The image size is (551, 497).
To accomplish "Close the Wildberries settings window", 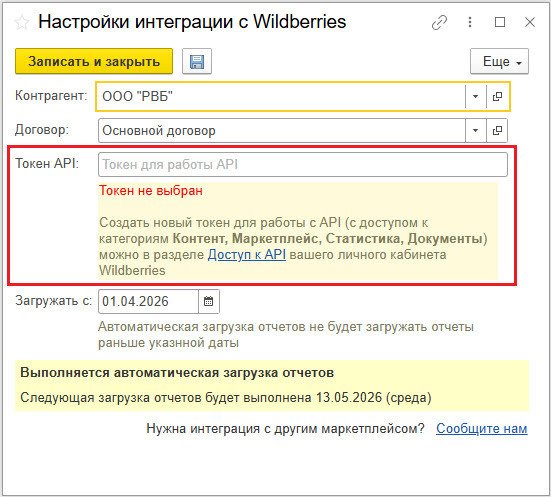I will 530,22.
